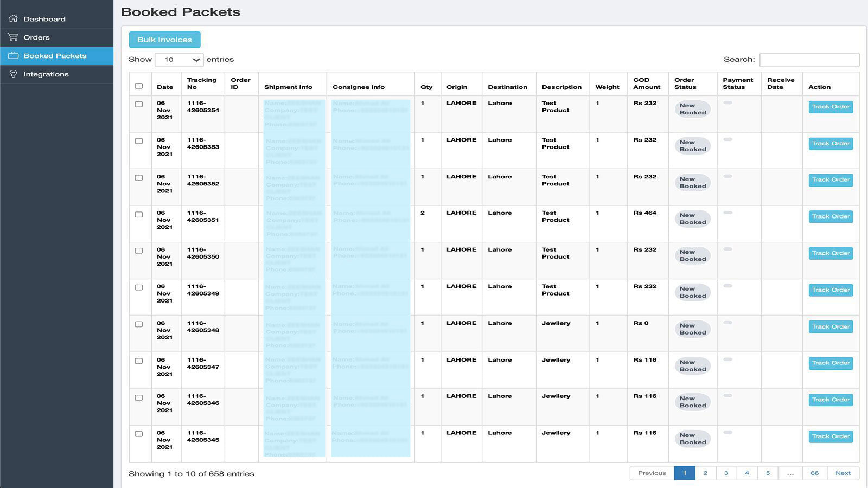The height and width of the screenshot is (488, 868).
Task: Sort table by Tracking No header
Action: [x=201, y=84]
